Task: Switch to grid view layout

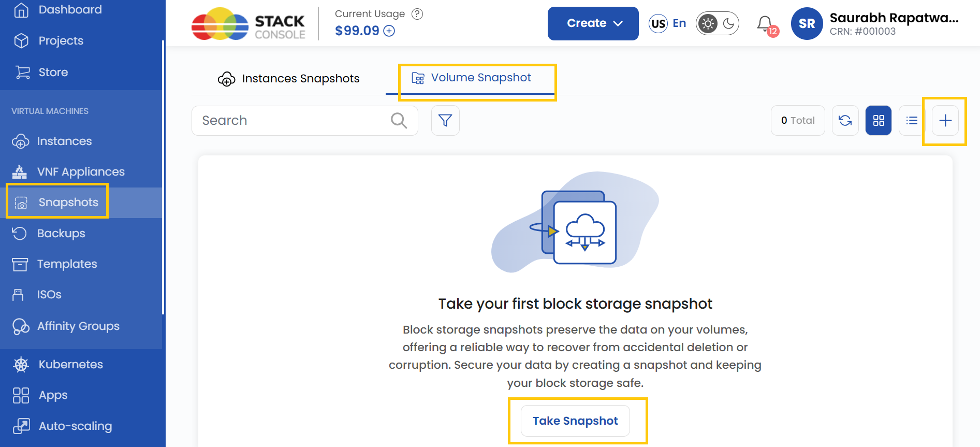Action: click(x=879, y=121)
